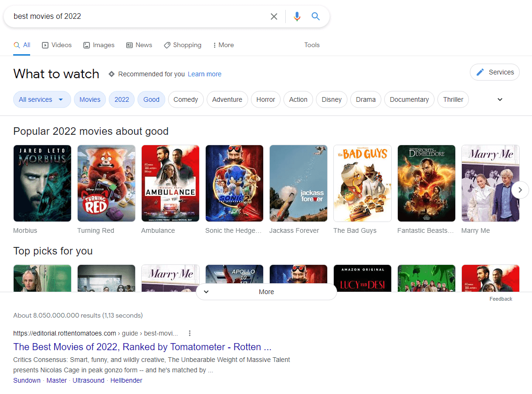Image resolution: width=532 pixels, height=394 pixels.
Task: Switch to the Images tab
Action: tap(99, 45)
